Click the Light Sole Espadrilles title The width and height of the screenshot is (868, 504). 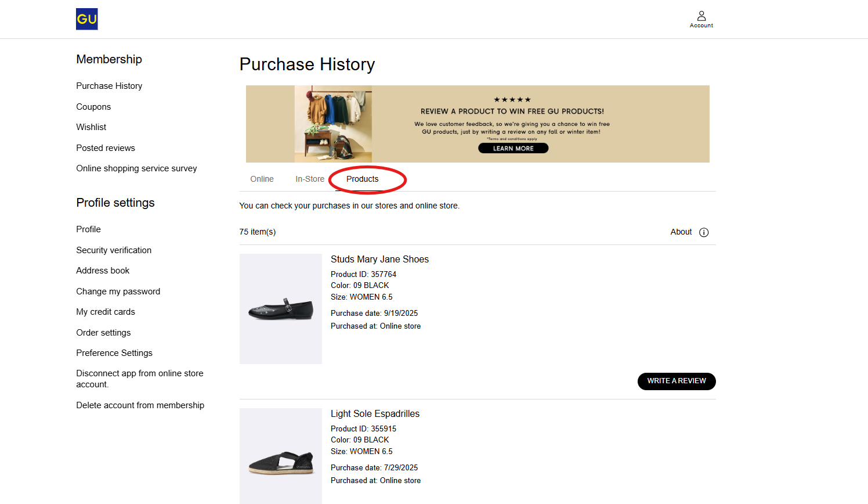375,414
